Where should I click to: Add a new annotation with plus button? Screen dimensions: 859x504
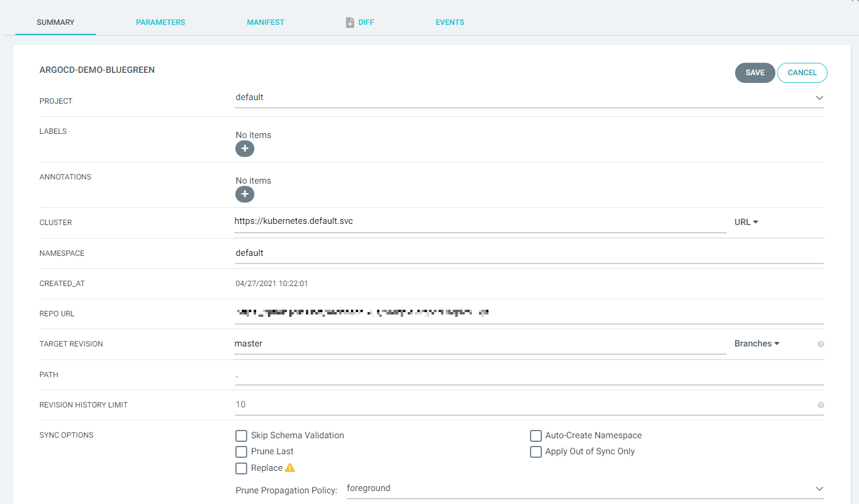pyautogui.click(x=245, y=194)
